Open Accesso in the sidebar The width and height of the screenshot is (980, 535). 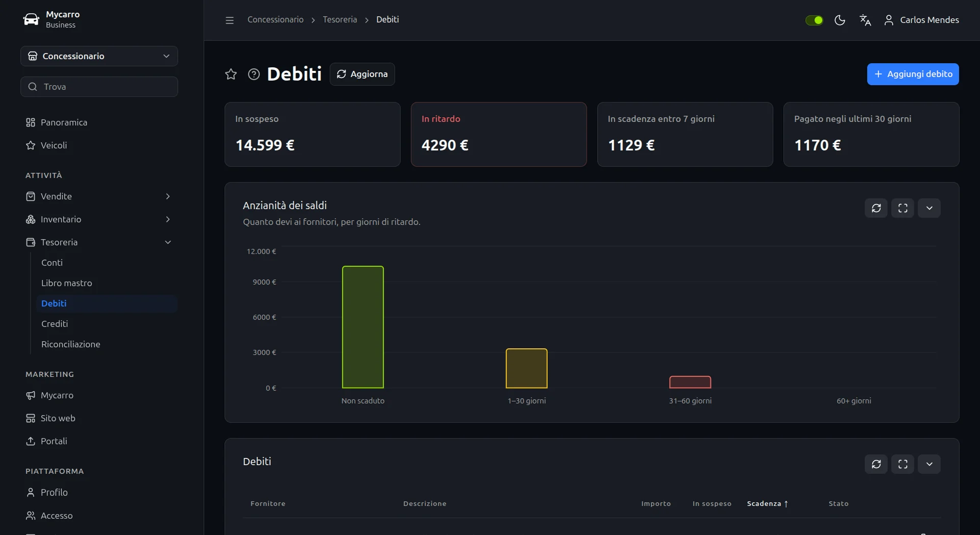(99, 516)
